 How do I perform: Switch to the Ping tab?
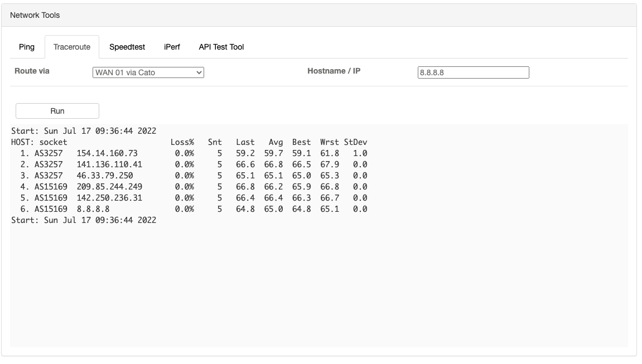[27, 47]
